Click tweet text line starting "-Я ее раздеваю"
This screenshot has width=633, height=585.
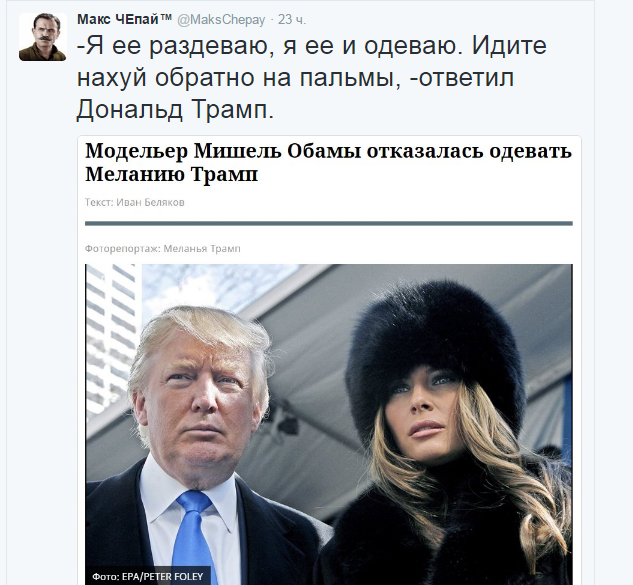(x=312, y=46)
